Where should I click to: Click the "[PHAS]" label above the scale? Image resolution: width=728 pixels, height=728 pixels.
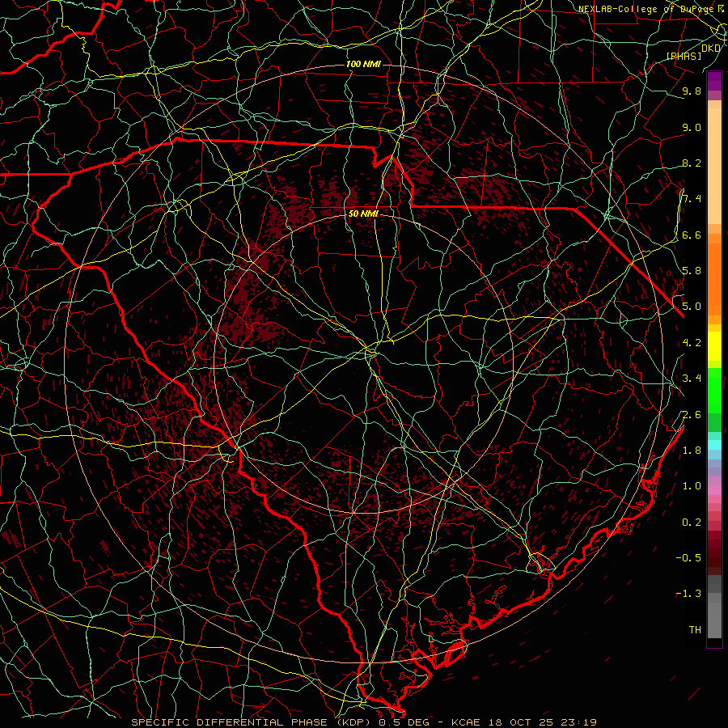click(x=684, y=56)
